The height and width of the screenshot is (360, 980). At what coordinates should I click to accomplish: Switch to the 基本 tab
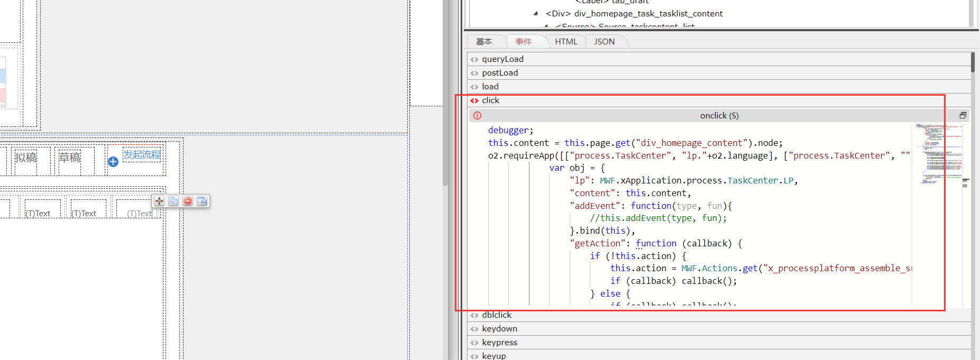click(484, 42)
